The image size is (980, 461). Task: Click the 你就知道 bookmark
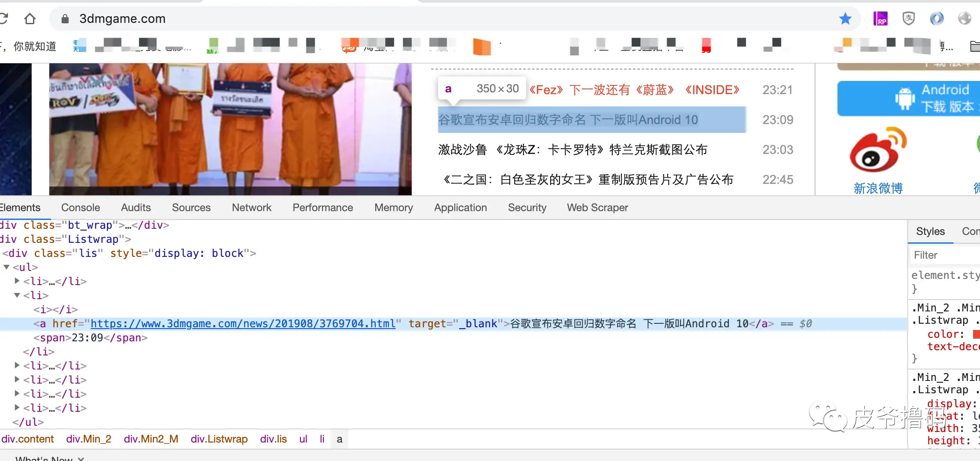35,46
